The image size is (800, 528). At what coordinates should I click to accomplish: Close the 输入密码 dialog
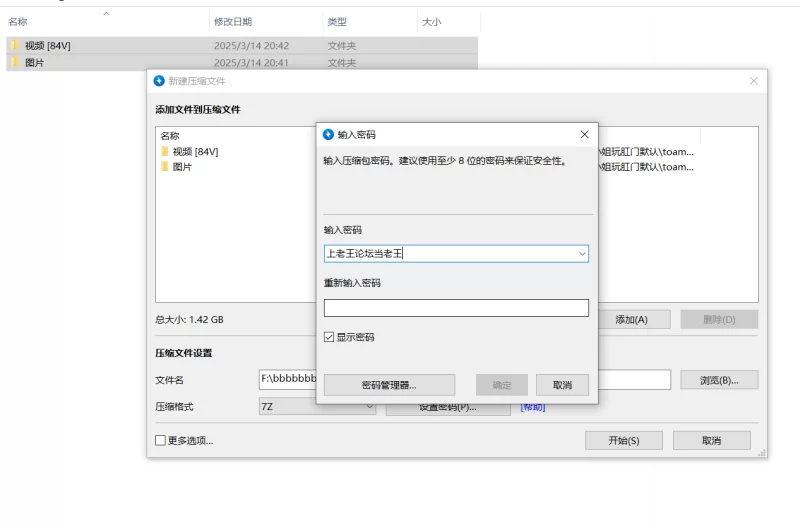(x=585, y=134)
